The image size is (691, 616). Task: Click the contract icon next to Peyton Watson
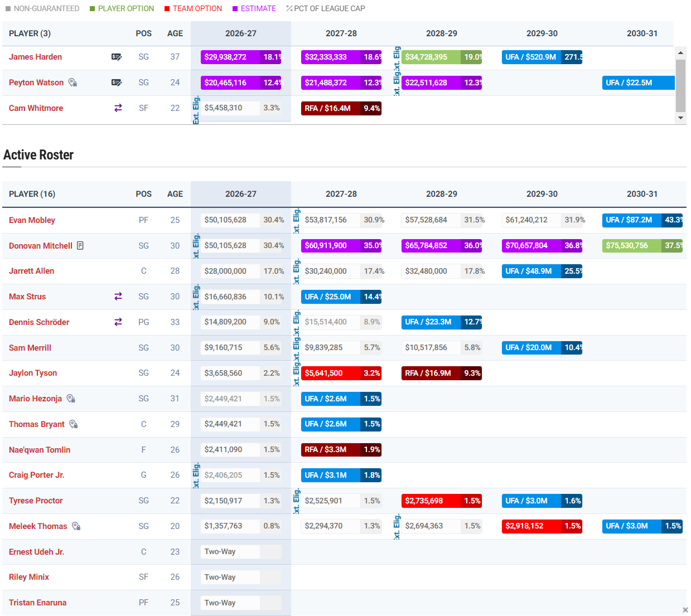point(117,83)
